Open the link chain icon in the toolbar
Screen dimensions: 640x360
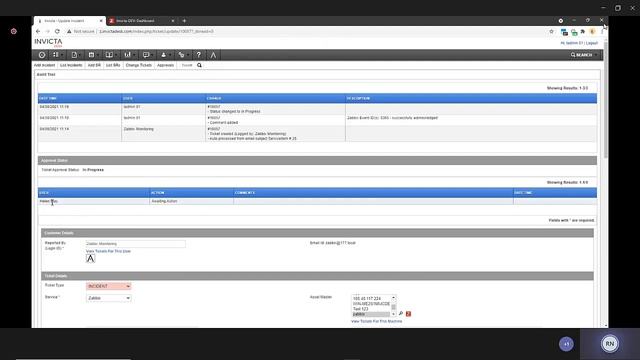coord(182,55)
